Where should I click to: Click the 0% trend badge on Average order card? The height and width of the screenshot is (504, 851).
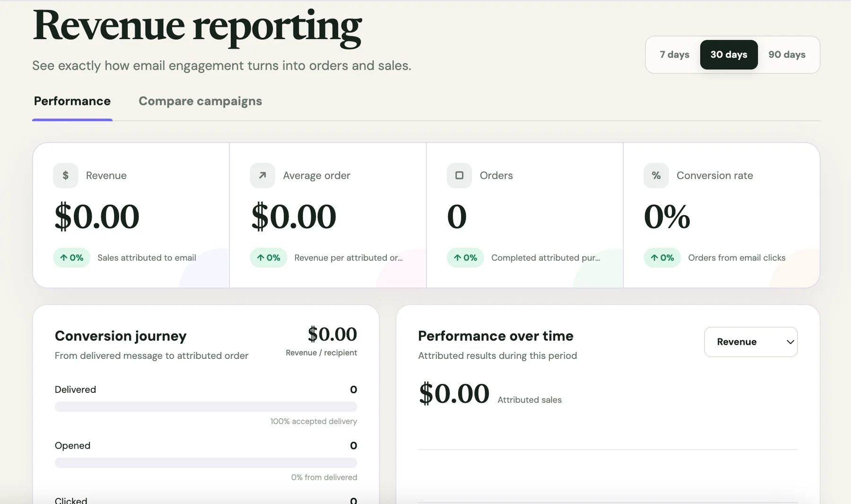[269, 258]
